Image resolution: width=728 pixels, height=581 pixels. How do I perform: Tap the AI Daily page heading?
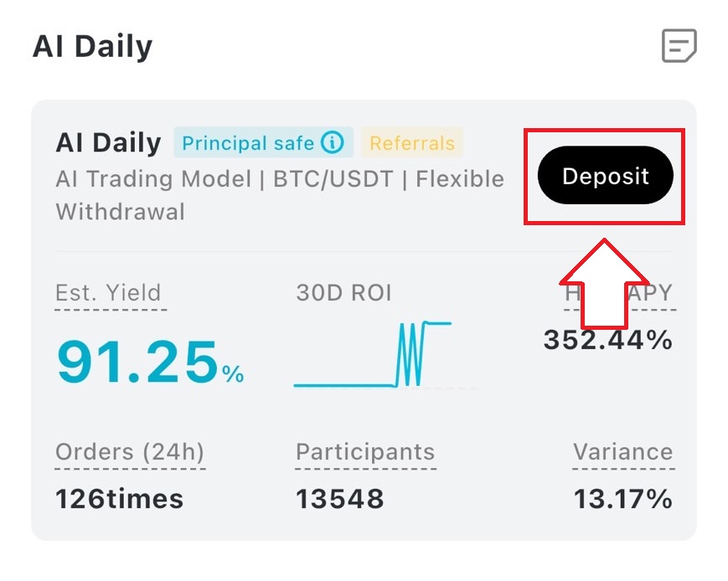point(92,46)
